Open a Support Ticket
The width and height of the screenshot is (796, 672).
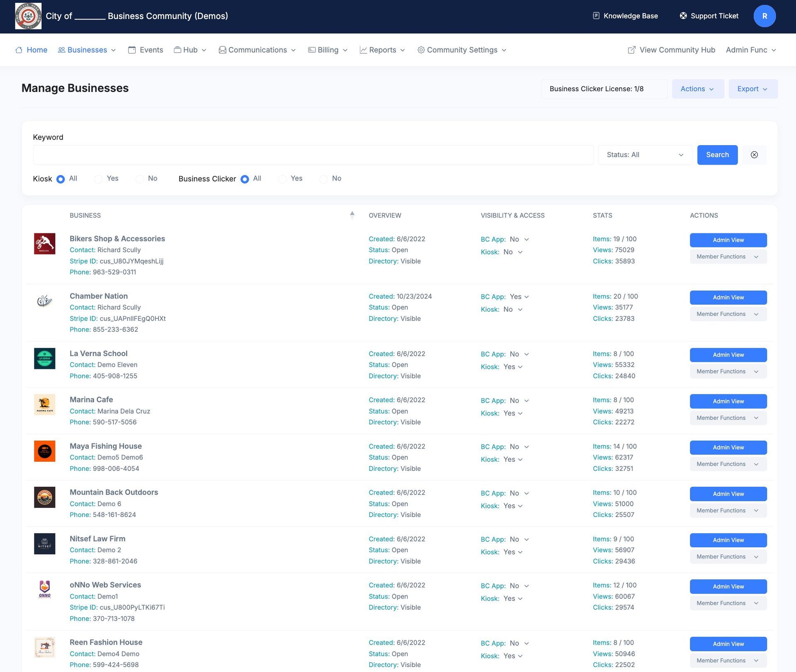pyautogui.click(x=709, y=16)
